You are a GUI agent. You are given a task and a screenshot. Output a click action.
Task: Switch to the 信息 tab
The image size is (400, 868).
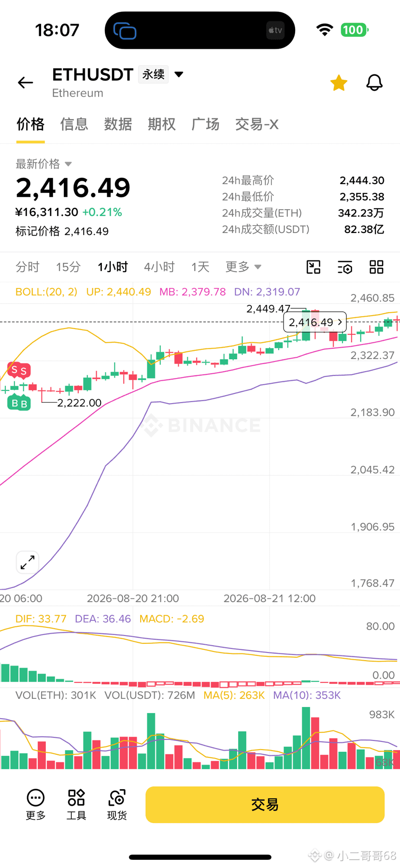74,124
